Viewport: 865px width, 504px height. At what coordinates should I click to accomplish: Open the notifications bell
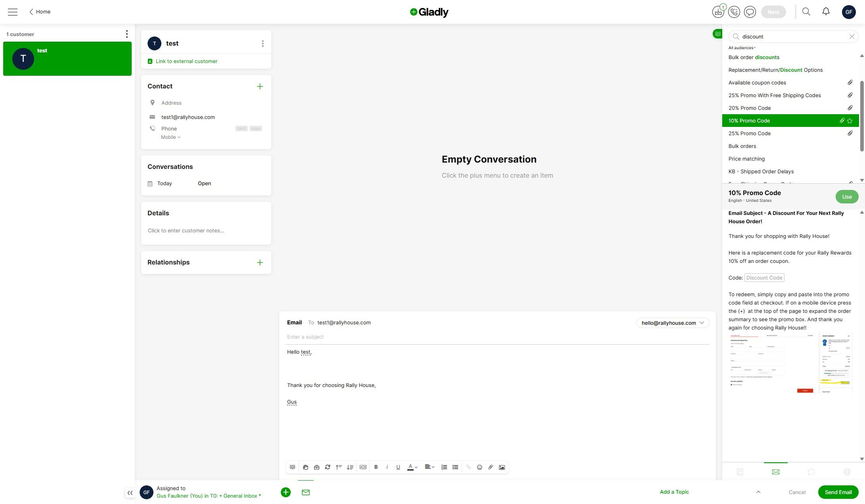(x=826, y=11)
